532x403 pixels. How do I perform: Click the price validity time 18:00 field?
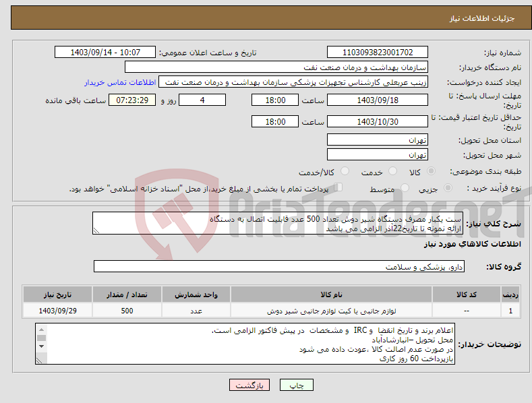(x=275, y=121)
